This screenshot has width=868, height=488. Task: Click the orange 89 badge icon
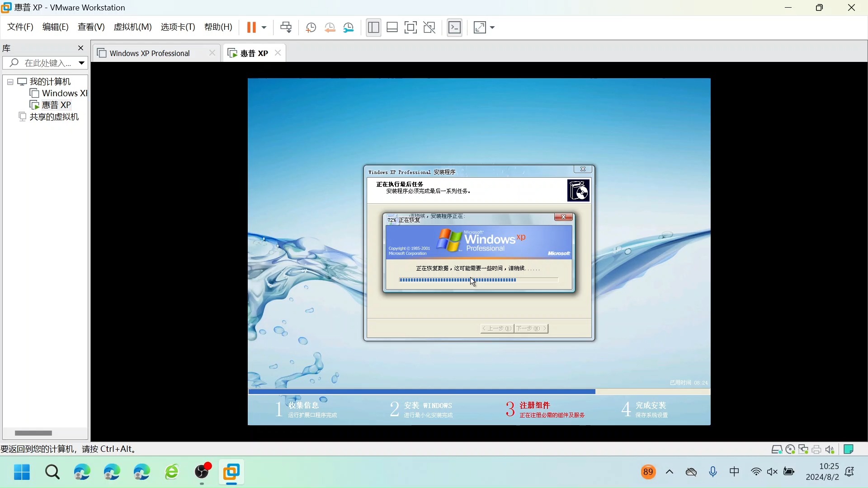point(648,472)
